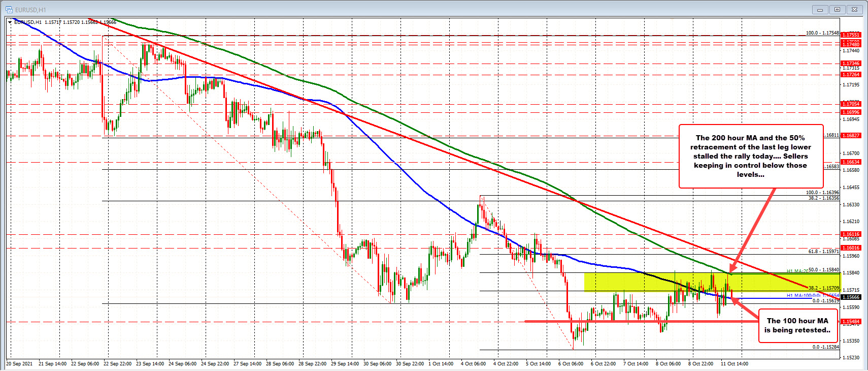Select the '200 hour MA and the 50%' text annotation
868x371 pixels.
coord(751,156)
